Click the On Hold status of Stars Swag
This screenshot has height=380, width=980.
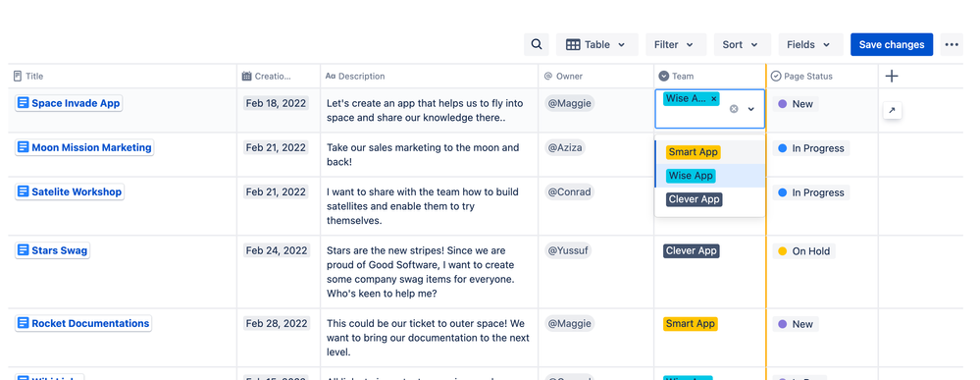(803, 251)
